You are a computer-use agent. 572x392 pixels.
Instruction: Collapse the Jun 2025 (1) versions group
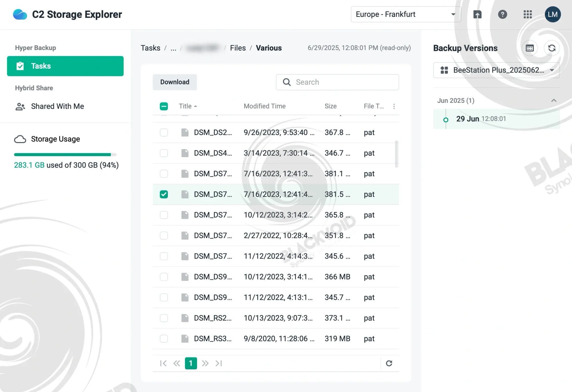point(554,100)
